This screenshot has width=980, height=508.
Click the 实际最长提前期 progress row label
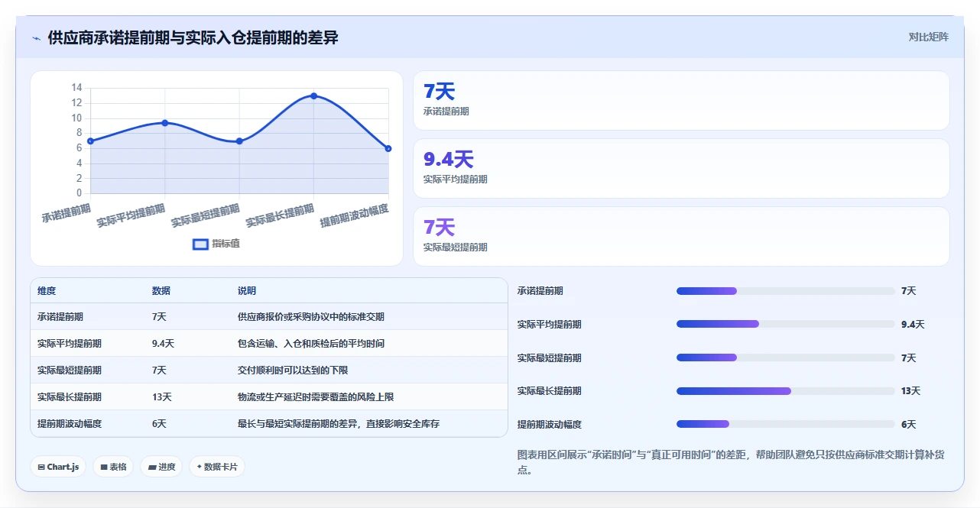point(550,391)
